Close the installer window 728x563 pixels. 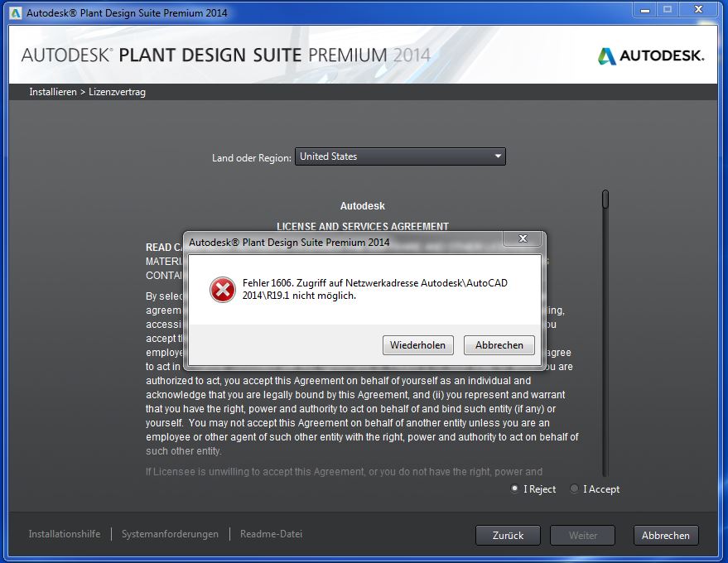698,9
